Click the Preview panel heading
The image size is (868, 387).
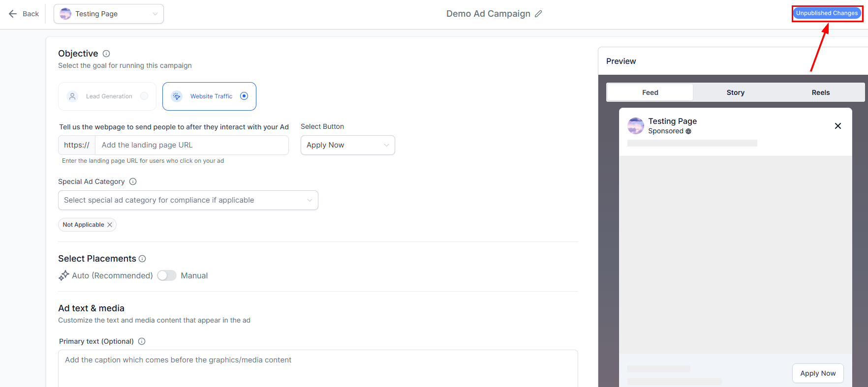(x=621, y=61)
